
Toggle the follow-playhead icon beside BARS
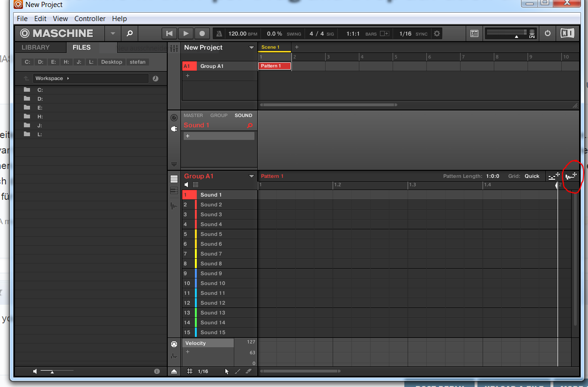(384, 34)
